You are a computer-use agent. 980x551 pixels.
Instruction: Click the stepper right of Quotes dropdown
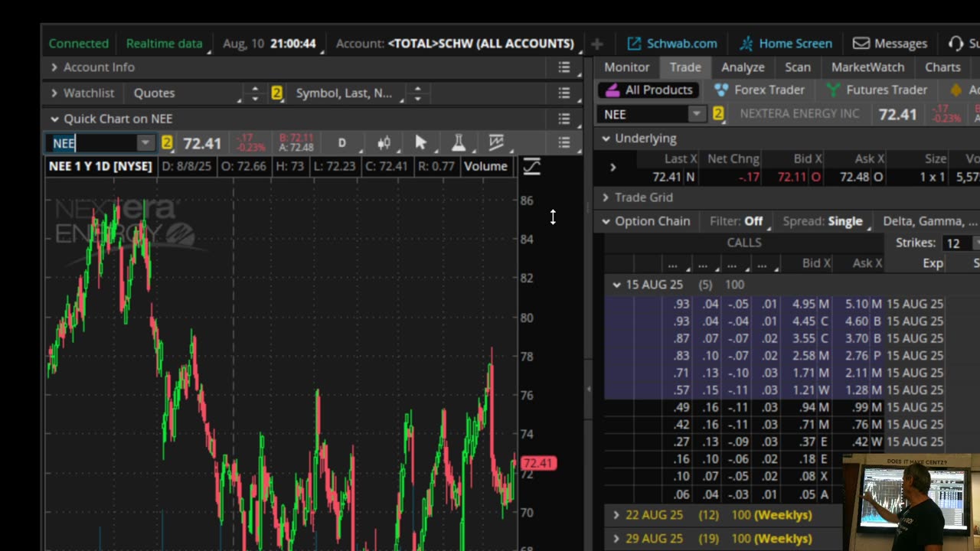pyautogui.click(x=255, y=93)
